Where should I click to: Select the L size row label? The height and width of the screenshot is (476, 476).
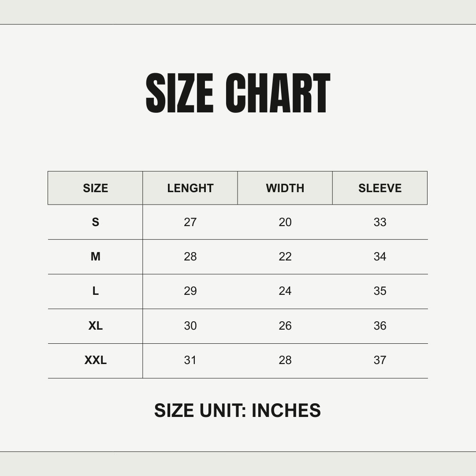pos(95,291)
